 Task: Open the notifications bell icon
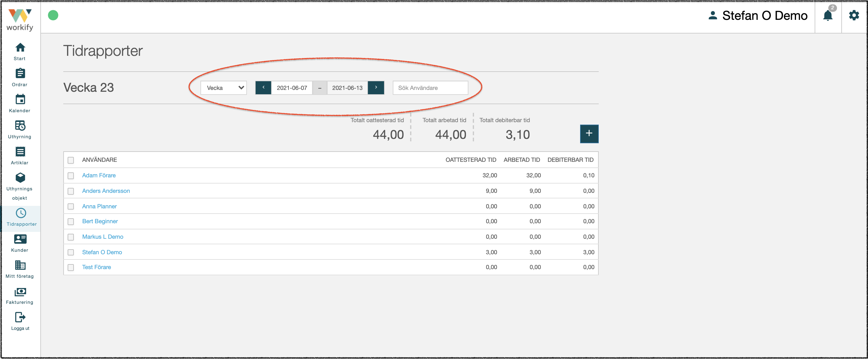click(x=827, y=16)
